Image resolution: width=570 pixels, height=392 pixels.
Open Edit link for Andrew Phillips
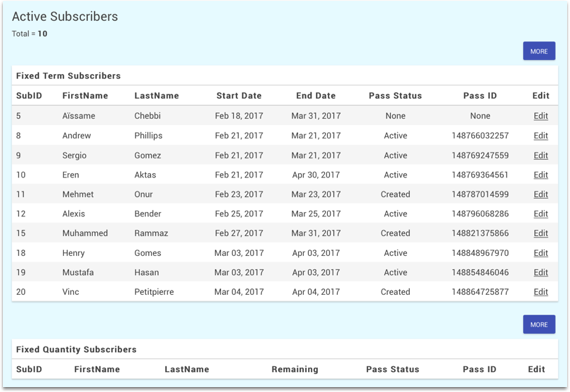point(541,136)
